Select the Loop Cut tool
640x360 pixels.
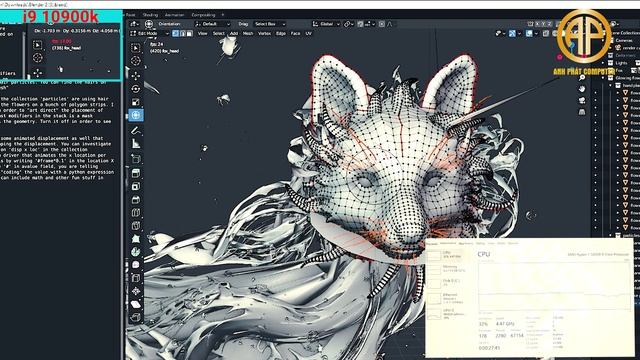(136, 213)
